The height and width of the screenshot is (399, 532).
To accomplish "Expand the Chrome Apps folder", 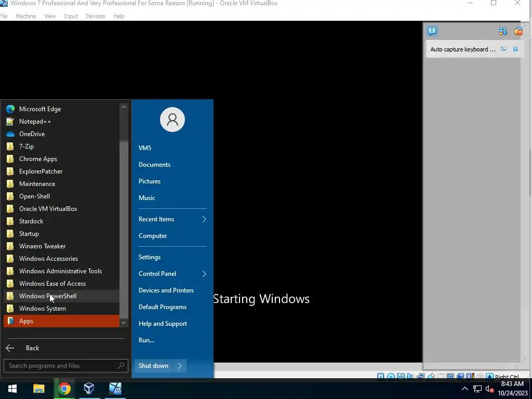I will 61,159.
